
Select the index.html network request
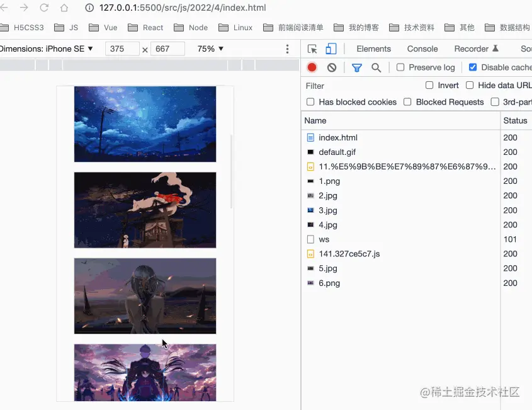click(x=337, y=137)
